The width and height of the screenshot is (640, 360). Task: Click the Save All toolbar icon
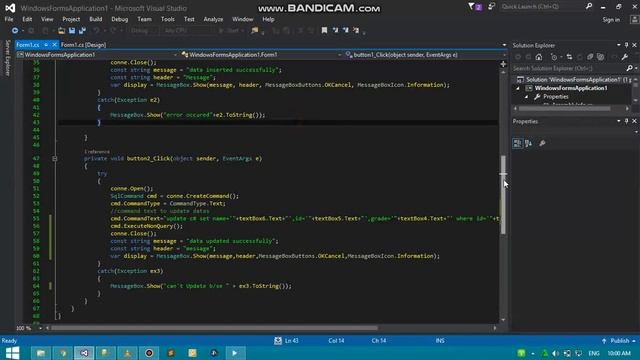(x=82, y=31)
